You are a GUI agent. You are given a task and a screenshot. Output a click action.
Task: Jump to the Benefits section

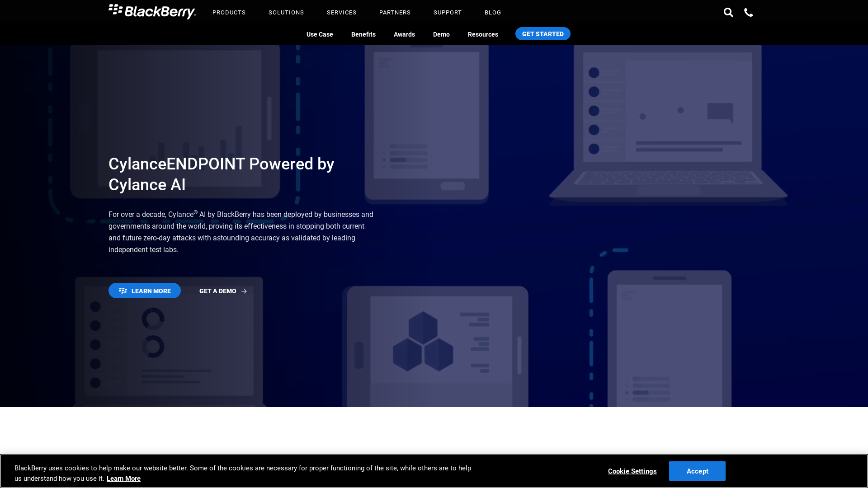tap(363, 34)
